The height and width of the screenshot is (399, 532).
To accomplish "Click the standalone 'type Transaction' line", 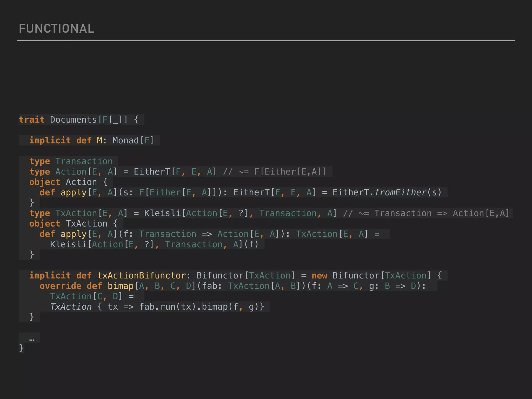I will click(x=71, y=161).
